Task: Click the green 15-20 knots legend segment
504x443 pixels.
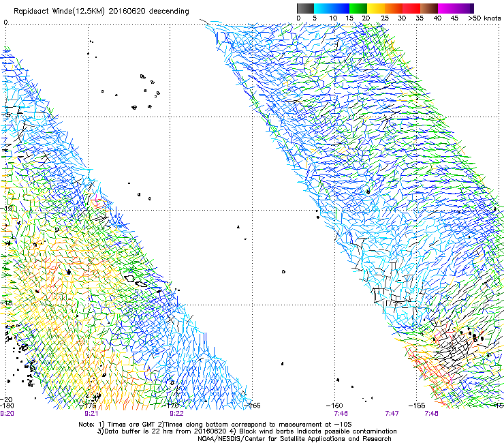Action: coord(358,8)
